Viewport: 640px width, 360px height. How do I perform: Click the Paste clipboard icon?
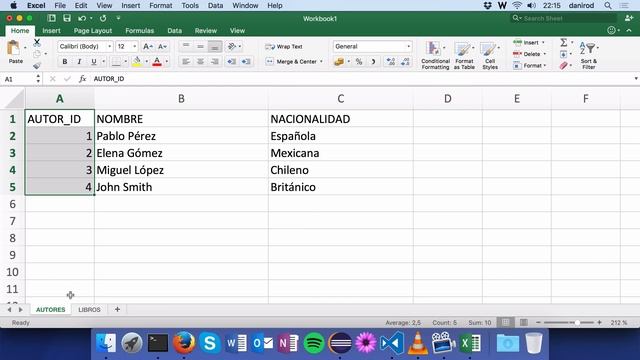[x=14, y=48]
